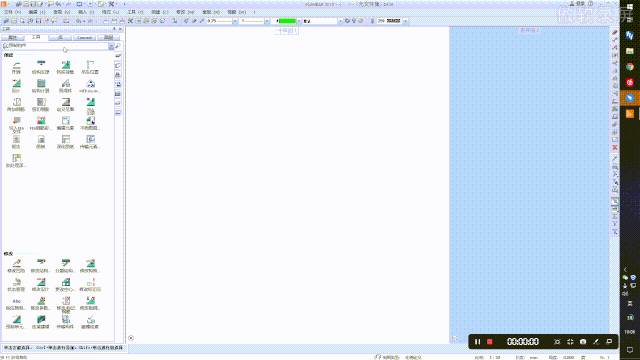640x360 pixels.
Task: Open the pen thickness 0.25 dropdown
Action: click(x=235, y=21)
